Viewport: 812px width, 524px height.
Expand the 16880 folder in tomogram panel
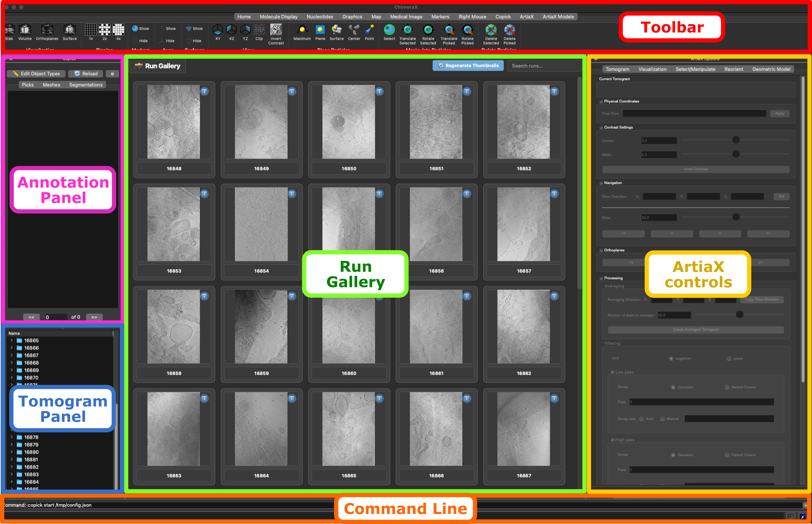pos(12,452)
